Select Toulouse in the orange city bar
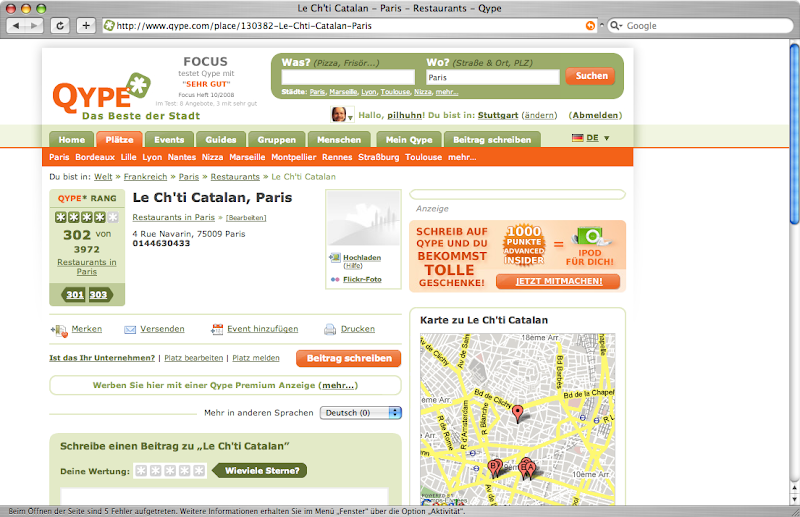 click(423, 157)
